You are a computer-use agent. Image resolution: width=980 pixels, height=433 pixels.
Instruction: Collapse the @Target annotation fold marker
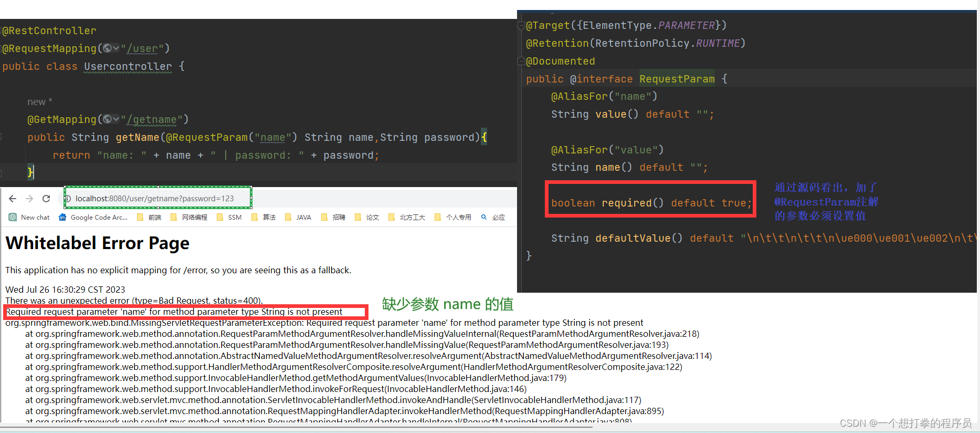[x=521, y=25]
